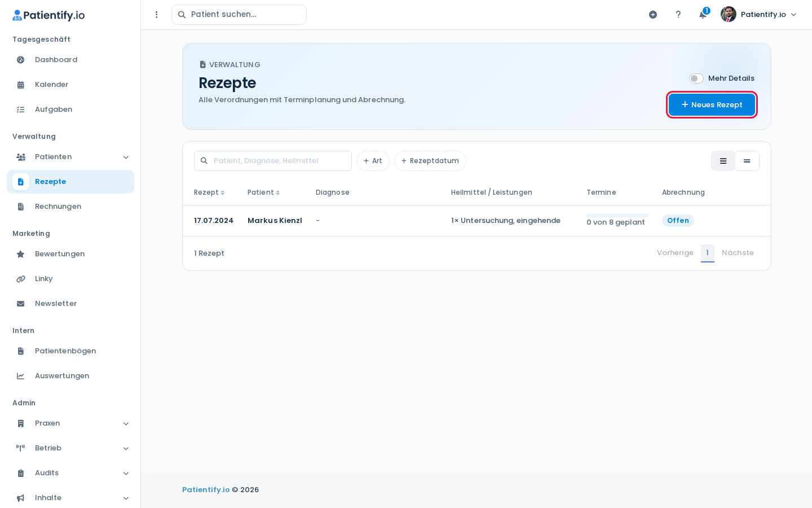
Task: Add a Rezeptdatum filter
Action: click(430, 161)
